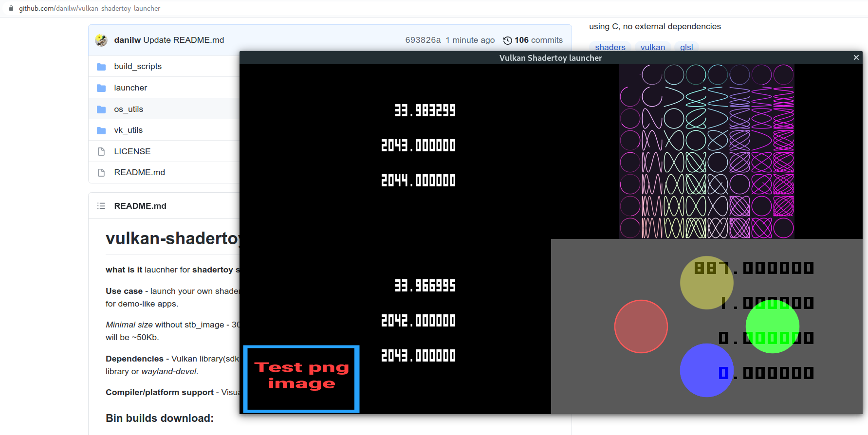Click the 'Minimal size' italic text

pyautogui.click(x=129, y=325)
